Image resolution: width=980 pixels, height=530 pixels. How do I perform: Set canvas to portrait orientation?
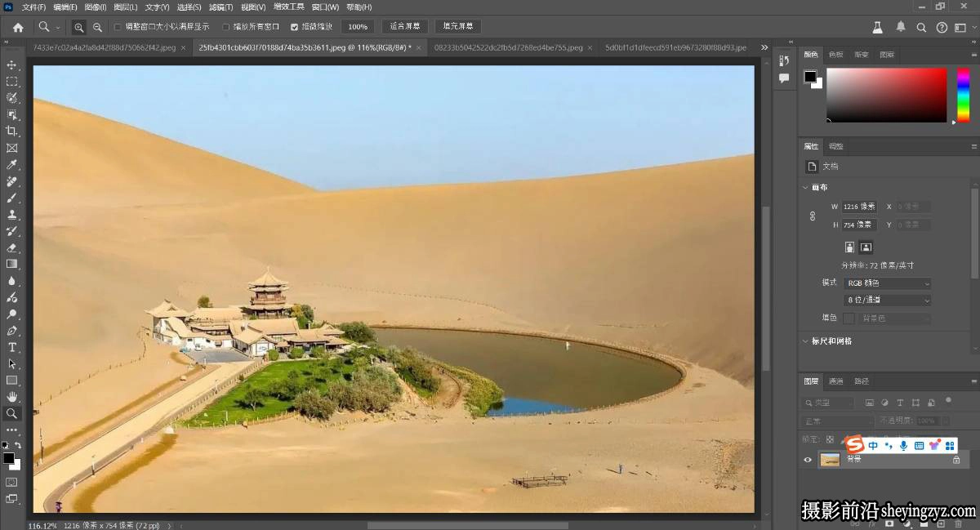pyautogui.click(x=849, y=247)
